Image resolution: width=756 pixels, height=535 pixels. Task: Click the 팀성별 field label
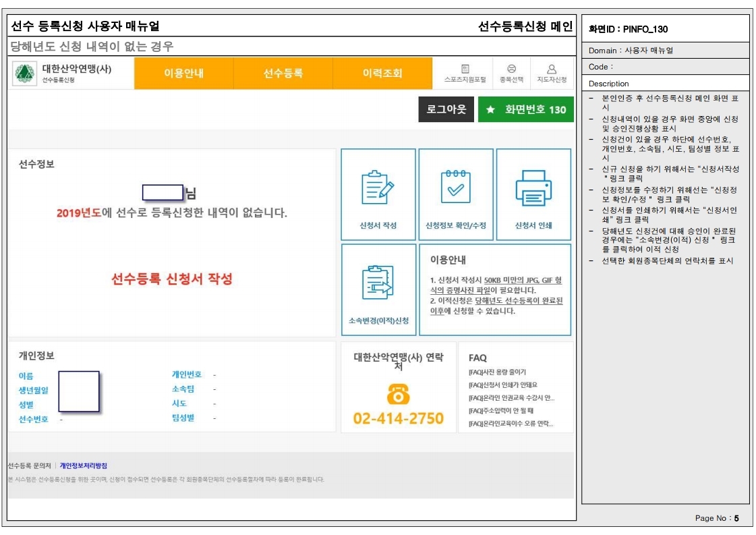point(183,418)
